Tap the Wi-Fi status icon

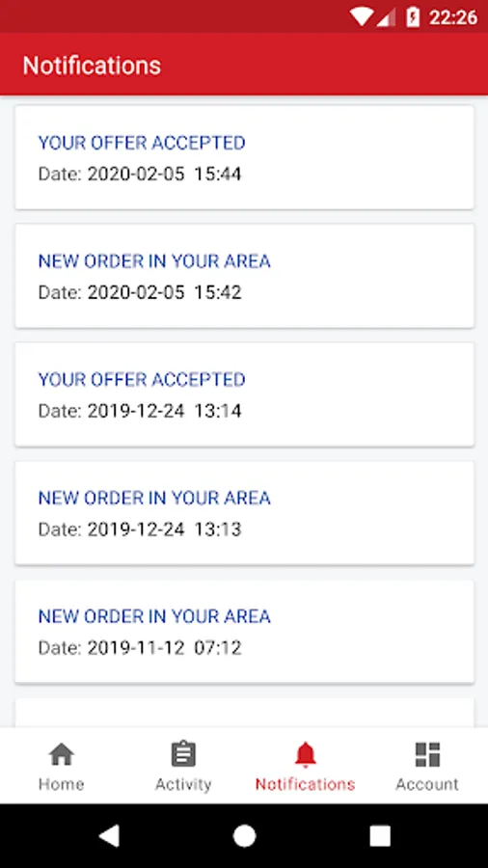pos(361,17)
